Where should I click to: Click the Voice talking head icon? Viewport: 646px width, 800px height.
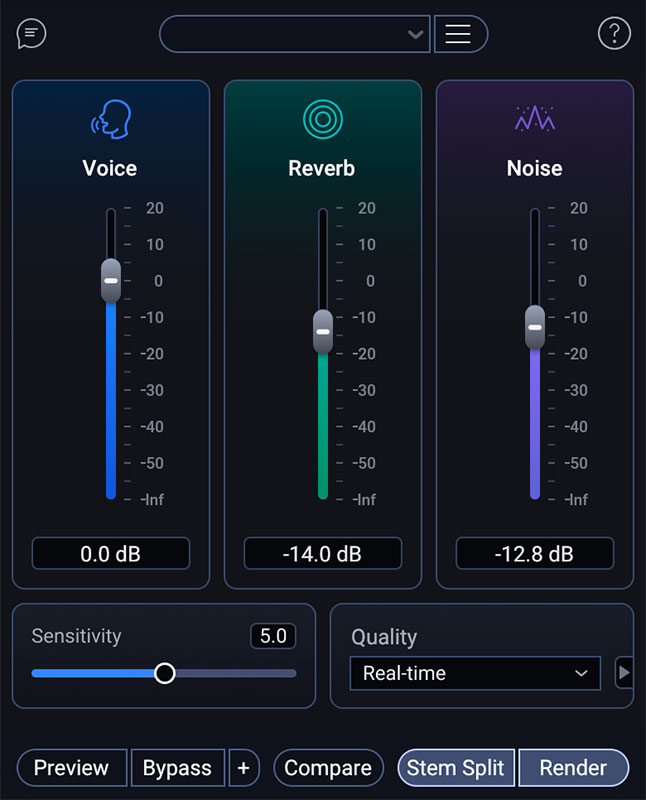(x=111, y=118)
